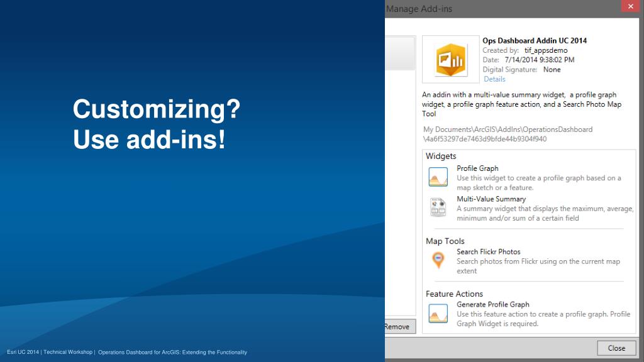Click the Widgets section heading
The image size is (644, 362).
coord(441,156)
